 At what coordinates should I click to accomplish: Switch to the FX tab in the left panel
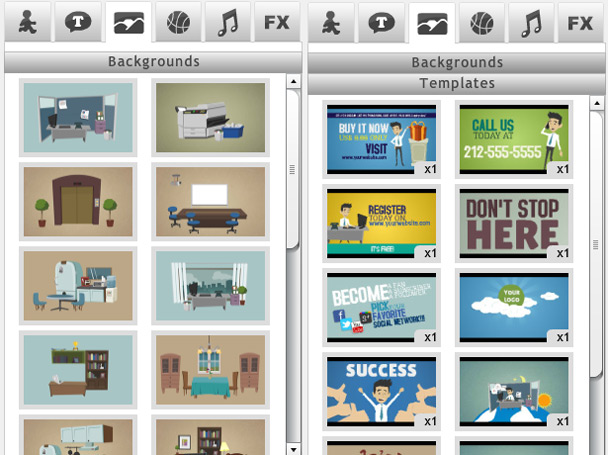pos(277,22)
